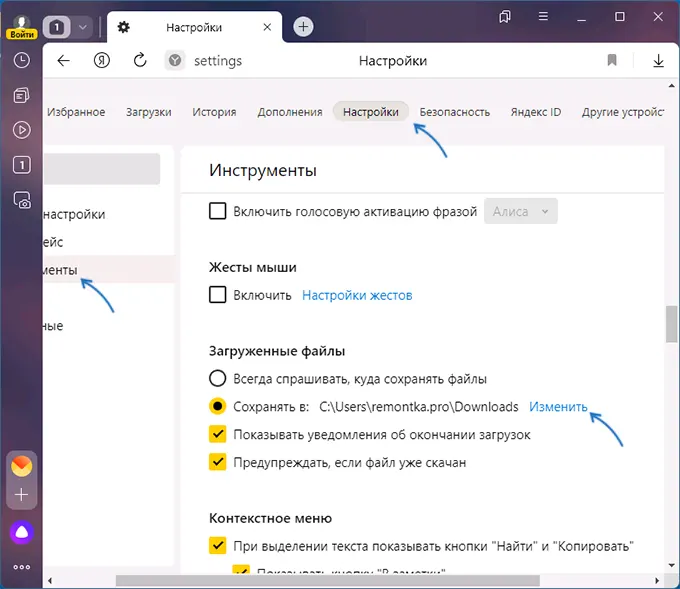Viewport: 680px width, 589px height.
Task: Open the tab counter showing 1
Action: pyautogui.click(x=56, y=27)
